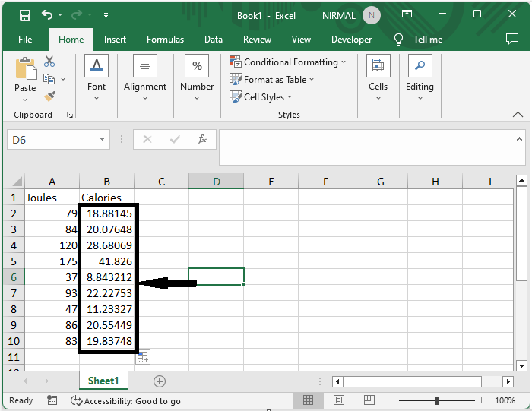Click the Insert Function fx icon

(x=202, y=139)
